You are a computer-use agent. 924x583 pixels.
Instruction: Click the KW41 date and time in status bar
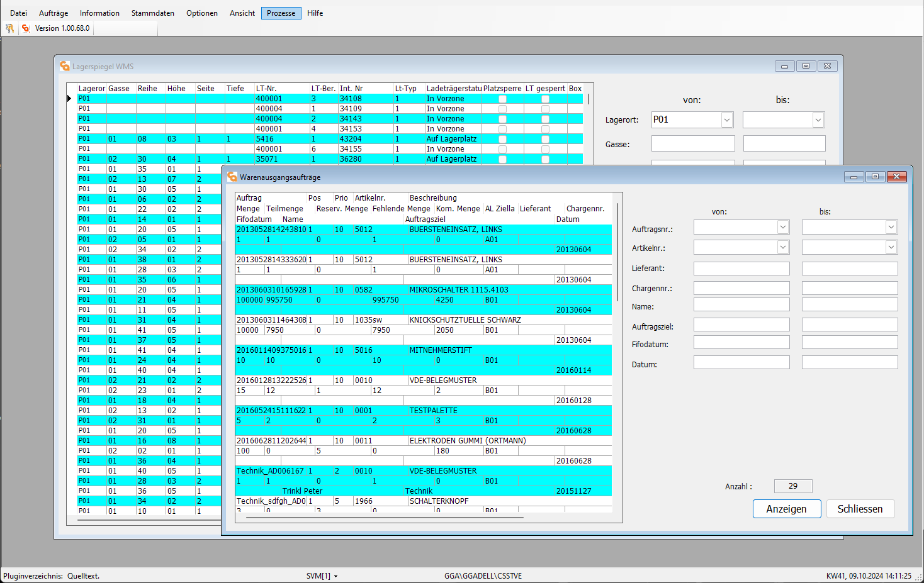point(869,576)
